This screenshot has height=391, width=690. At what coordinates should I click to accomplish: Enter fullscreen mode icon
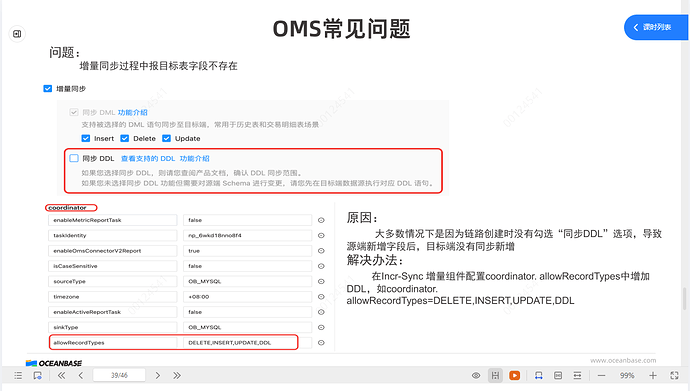coord(674,375)
